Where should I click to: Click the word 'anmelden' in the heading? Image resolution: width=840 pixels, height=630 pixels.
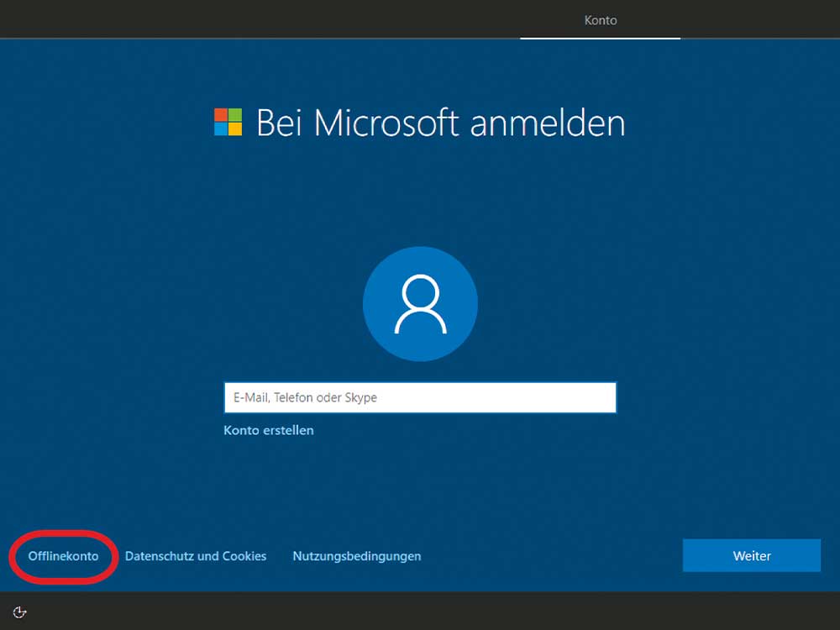click(547, 123)
